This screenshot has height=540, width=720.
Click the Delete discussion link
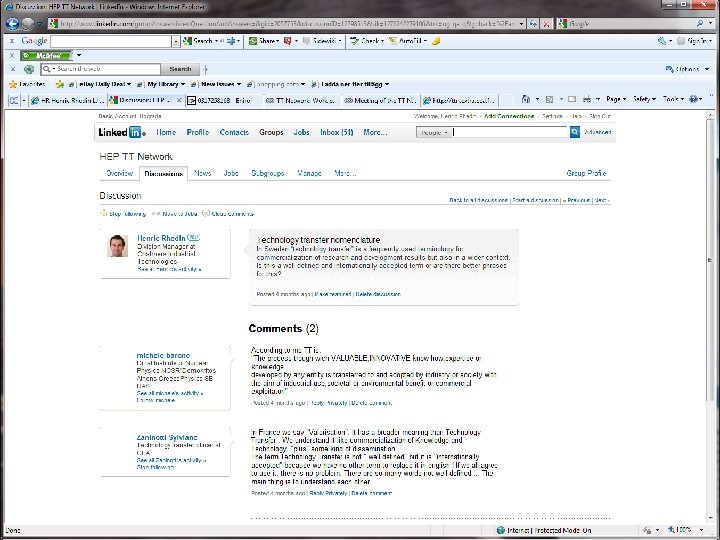[x=378, y=294]
